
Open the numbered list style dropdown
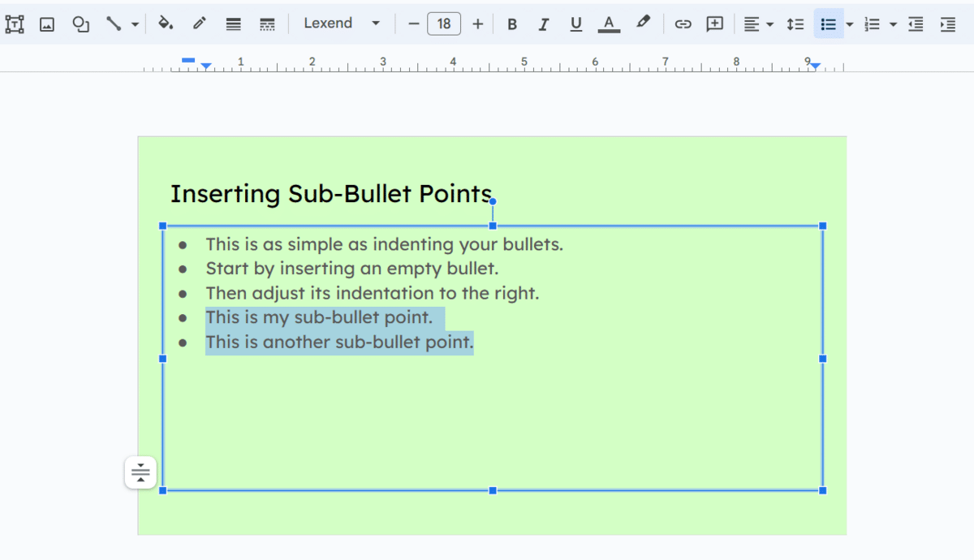click(x=893, y=24)
